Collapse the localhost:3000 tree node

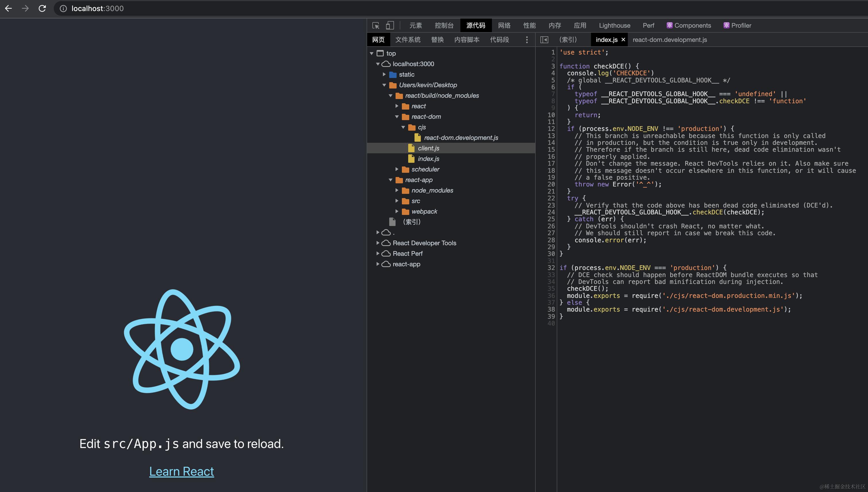tap(378, 64)
